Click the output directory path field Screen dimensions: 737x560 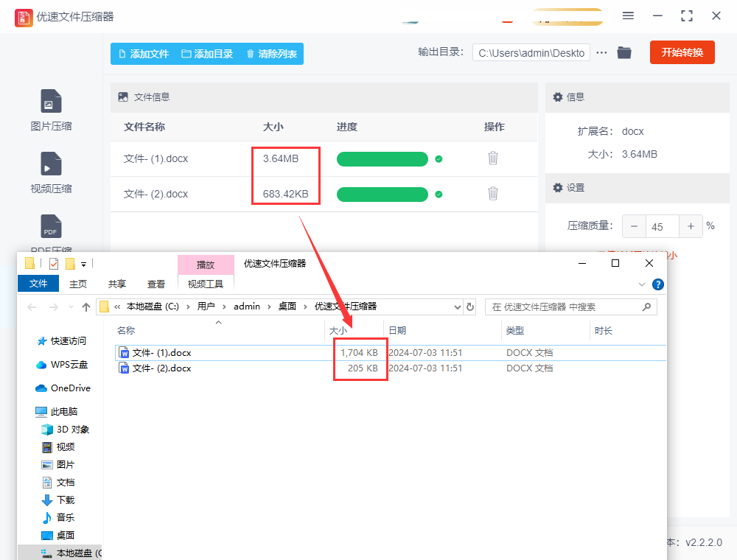pos(531,52)
